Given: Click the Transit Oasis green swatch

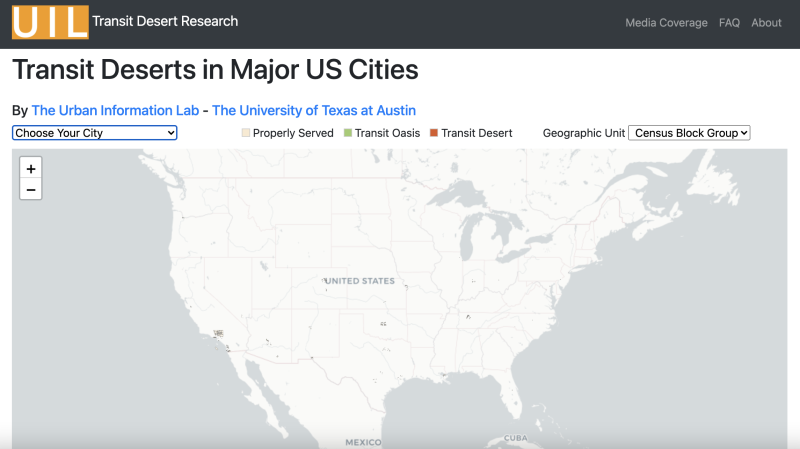Looking at the screenshot, I should point(347,133).
